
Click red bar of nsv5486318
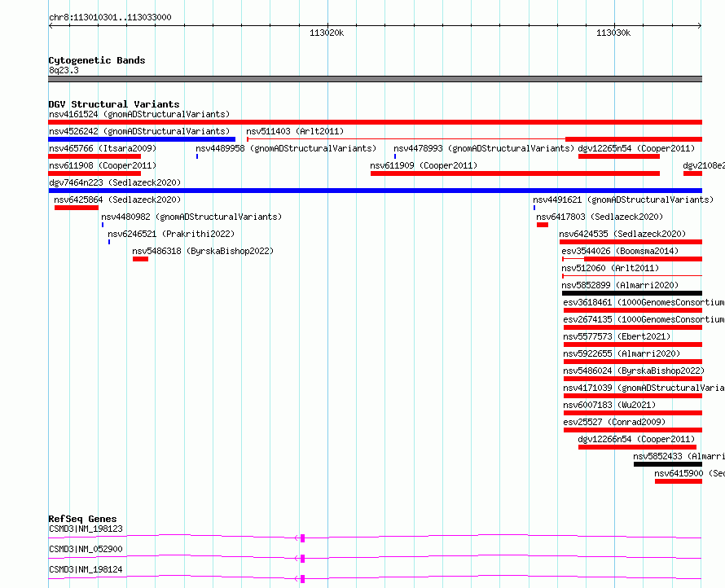click(x=141, y=259)
